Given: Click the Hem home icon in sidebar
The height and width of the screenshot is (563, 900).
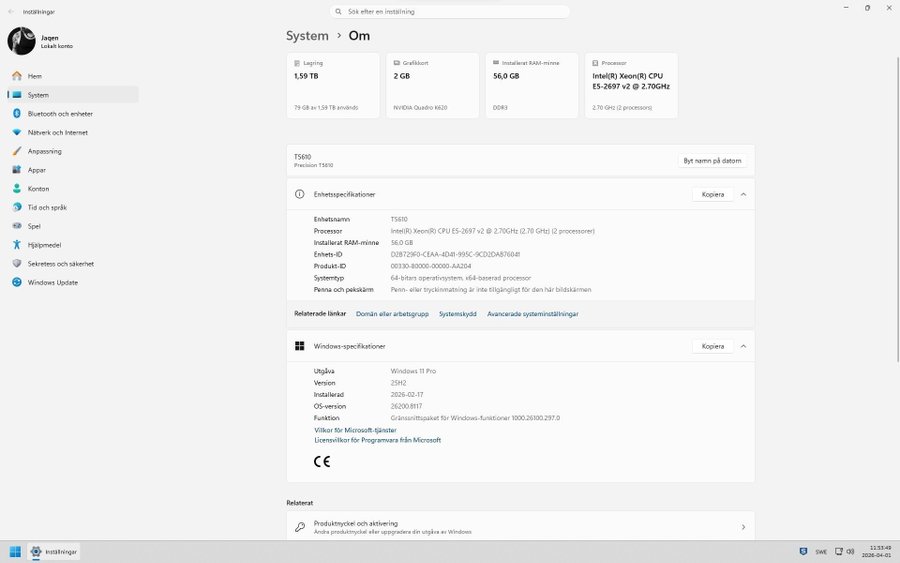Looking at the screenshot, I should [17, 76].
